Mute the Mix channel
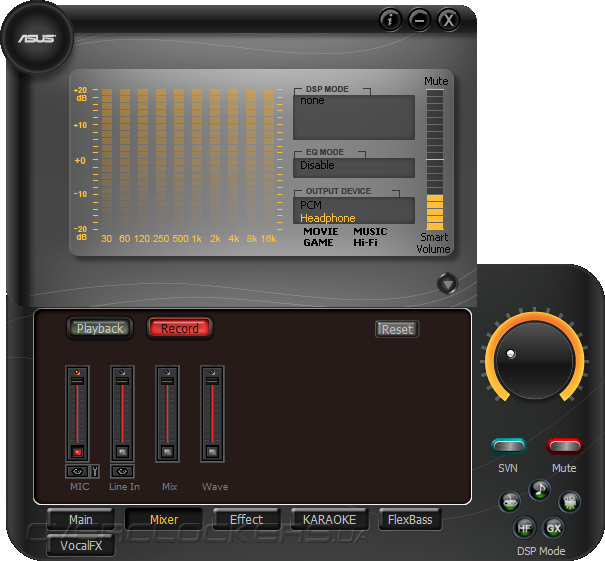Image resolution: width=605 pixels, height=561 pixels. (x=167, y=451)
